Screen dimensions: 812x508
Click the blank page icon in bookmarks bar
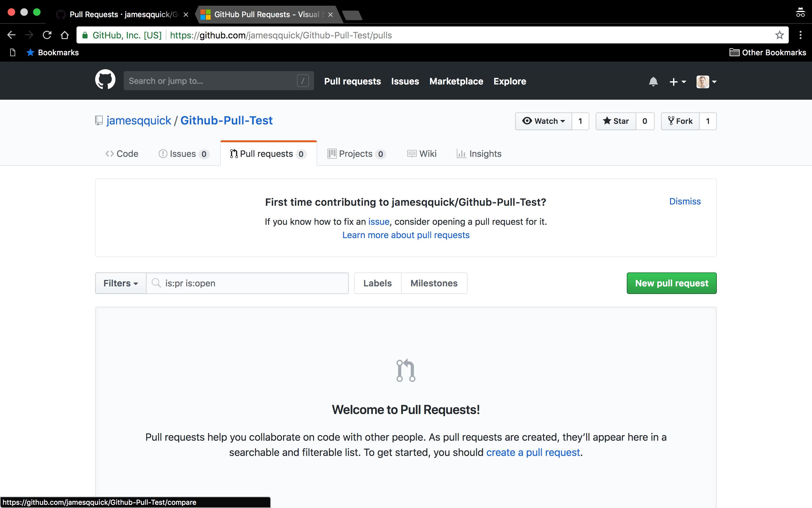(13, 52)
